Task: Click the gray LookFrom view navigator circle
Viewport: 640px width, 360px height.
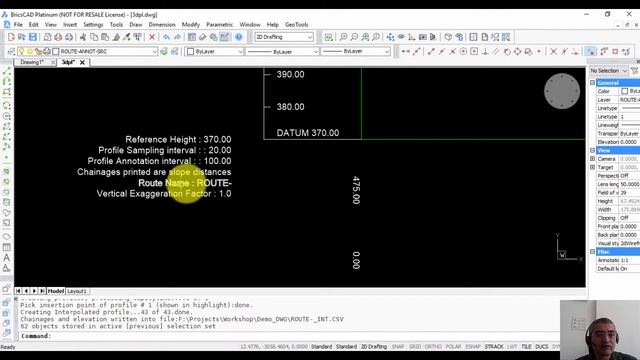Action: [562, 91]
